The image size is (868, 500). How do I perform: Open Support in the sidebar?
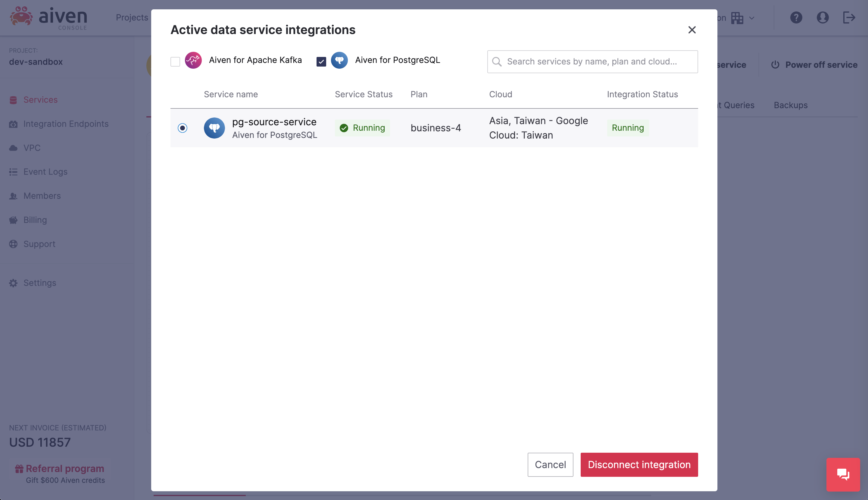point(39,244)
